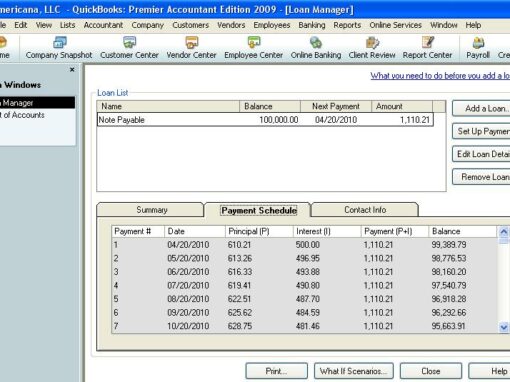The image size is (510, 382).
Task: Open the Payroll toolbar icon
Action: click(478, 48)
